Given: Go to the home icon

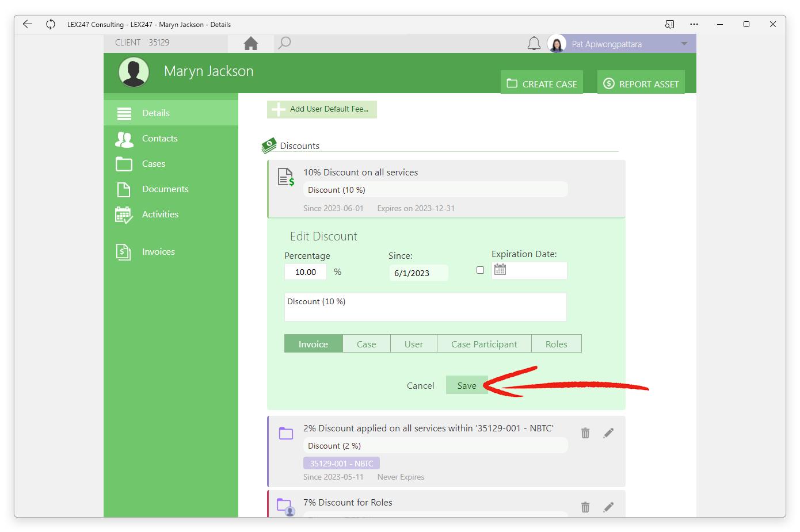Looking at the screenshot, I should coord(251,43).
